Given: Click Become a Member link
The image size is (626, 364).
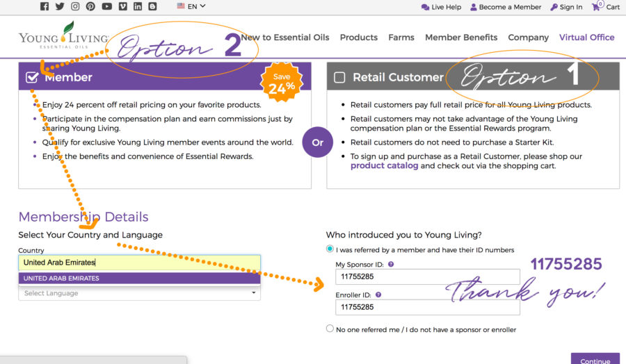Looking at the screenshot, I should click(506, 7).
